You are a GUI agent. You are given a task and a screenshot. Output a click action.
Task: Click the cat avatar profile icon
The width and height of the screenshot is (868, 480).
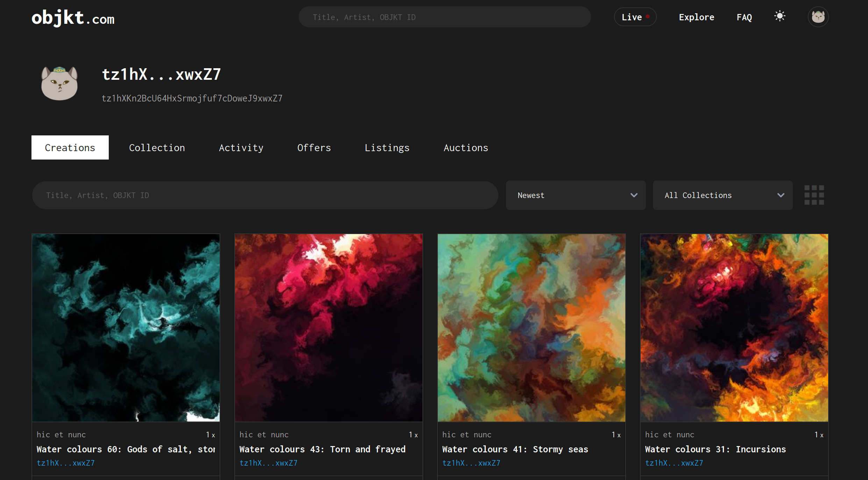point(818,17)
